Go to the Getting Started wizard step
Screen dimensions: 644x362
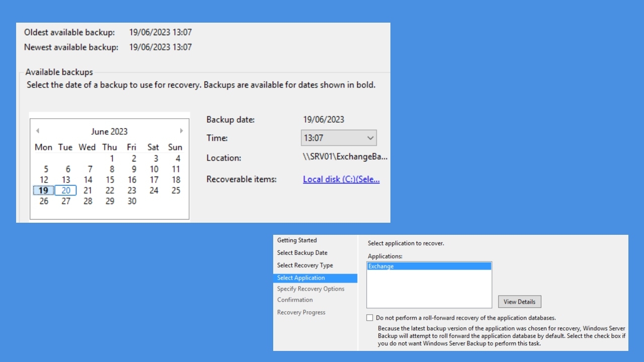pos(297,240)
